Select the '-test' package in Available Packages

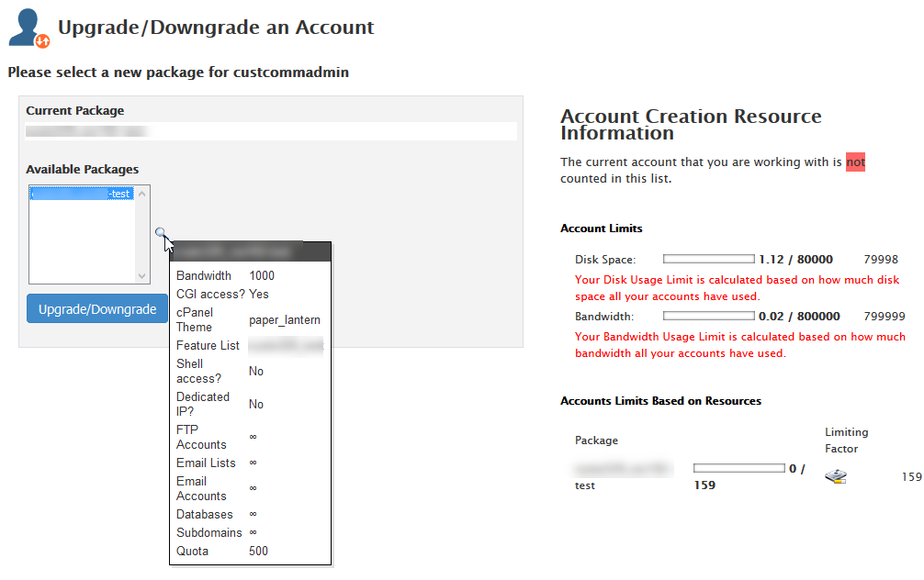[82, 194]
